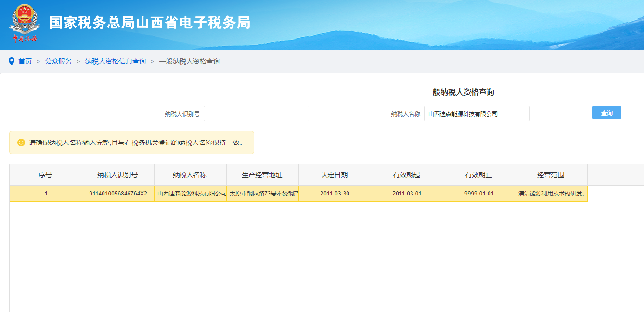
Task: Click the yellow reminder notice text
Action: [136, 143]
